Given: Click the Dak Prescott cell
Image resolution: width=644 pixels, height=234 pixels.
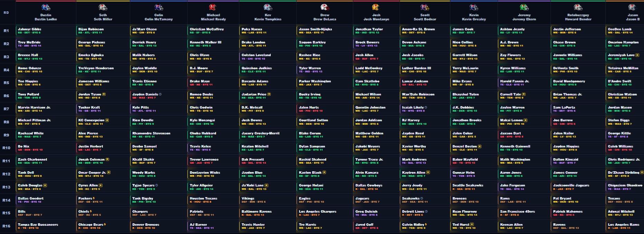Looking at the screenshot, I should click(268, 161).
